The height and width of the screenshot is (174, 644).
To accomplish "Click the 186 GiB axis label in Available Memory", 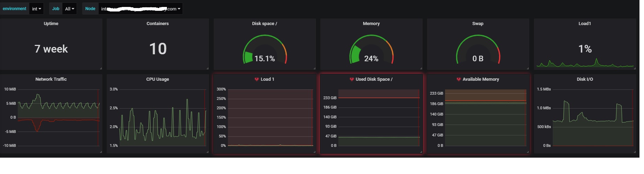I will (436, 104).
